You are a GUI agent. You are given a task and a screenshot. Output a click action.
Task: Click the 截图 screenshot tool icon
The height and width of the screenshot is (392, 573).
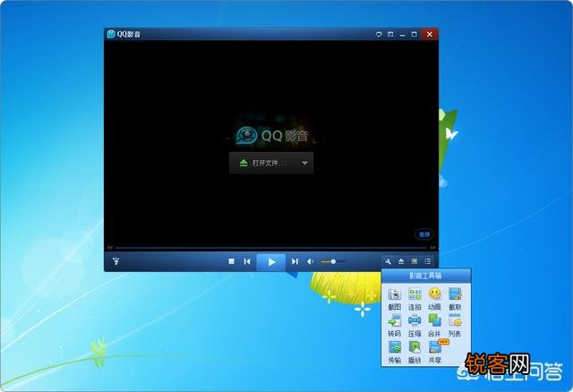[x=395, y=295]
